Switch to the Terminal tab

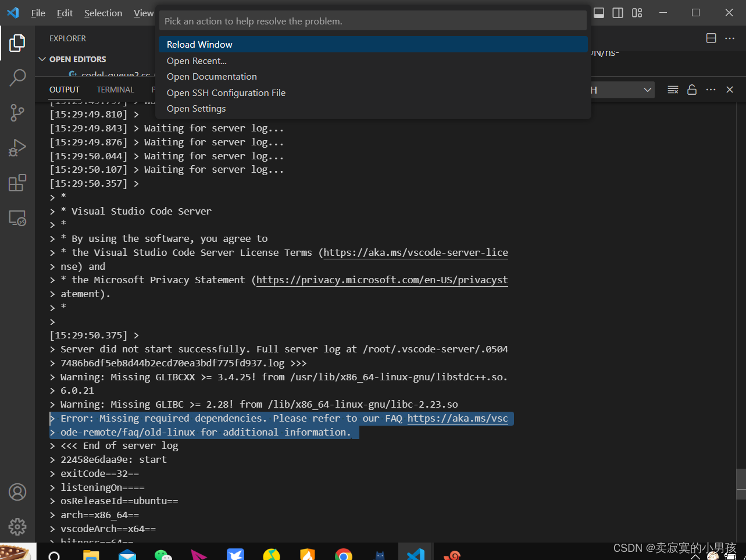click(115, 90)
